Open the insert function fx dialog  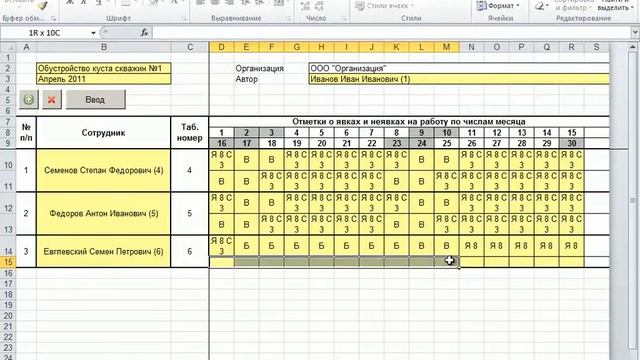pyautogui.click(x=144, y=33)
